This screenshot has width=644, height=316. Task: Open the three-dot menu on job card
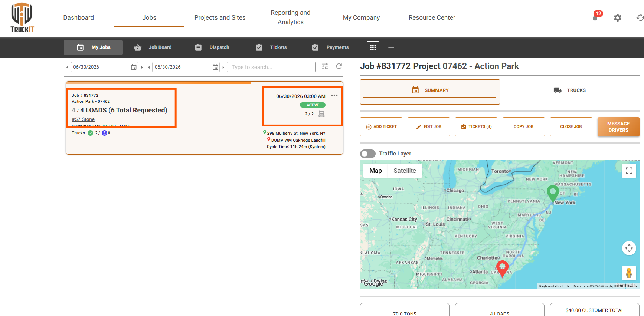pos(334,95)
